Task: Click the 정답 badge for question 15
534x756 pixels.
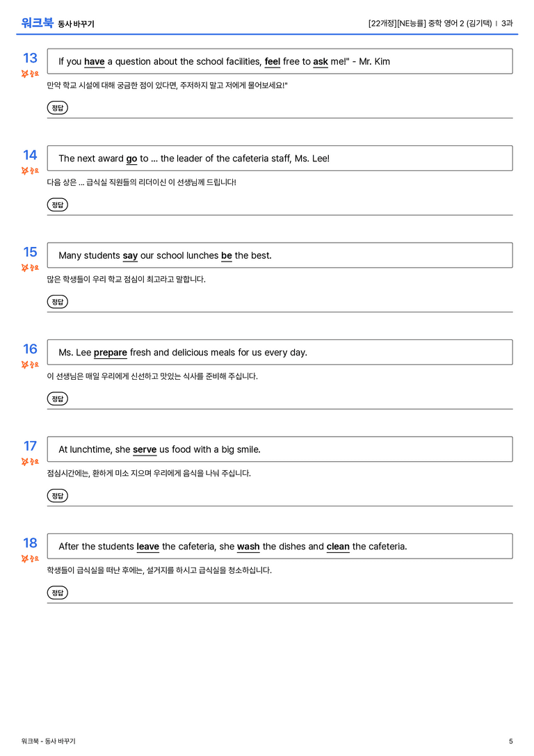Action: pos(57,302)
